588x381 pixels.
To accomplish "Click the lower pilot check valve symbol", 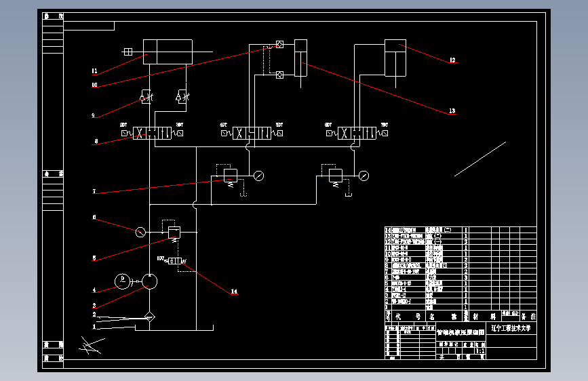I will [x=279, y=75].
